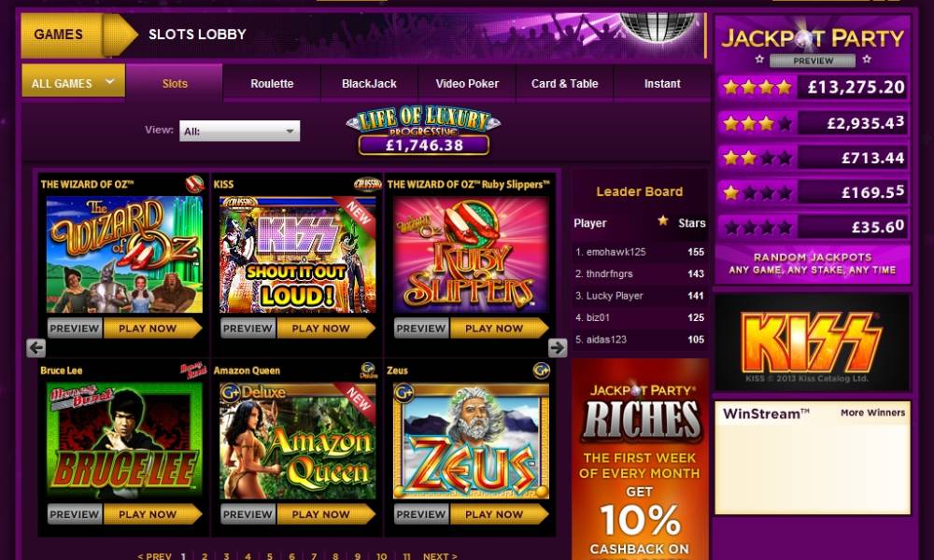The width and height of the screenshot is (934, 560).
Task: Click the G+ Deluxe icon beside Amazon Queen
Action: (369, 371)
